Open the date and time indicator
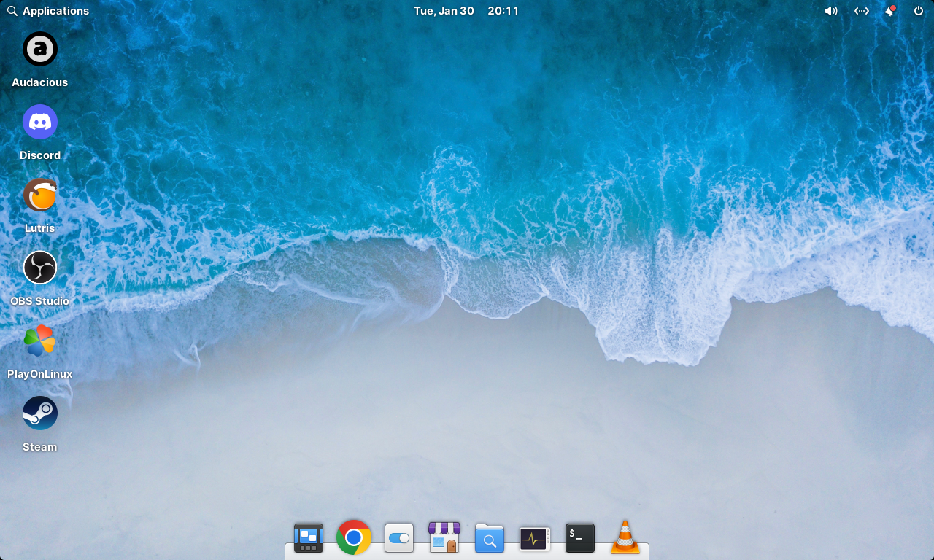Image resolution: width=934 pixels, height=560 pixels. click(466, 11)
